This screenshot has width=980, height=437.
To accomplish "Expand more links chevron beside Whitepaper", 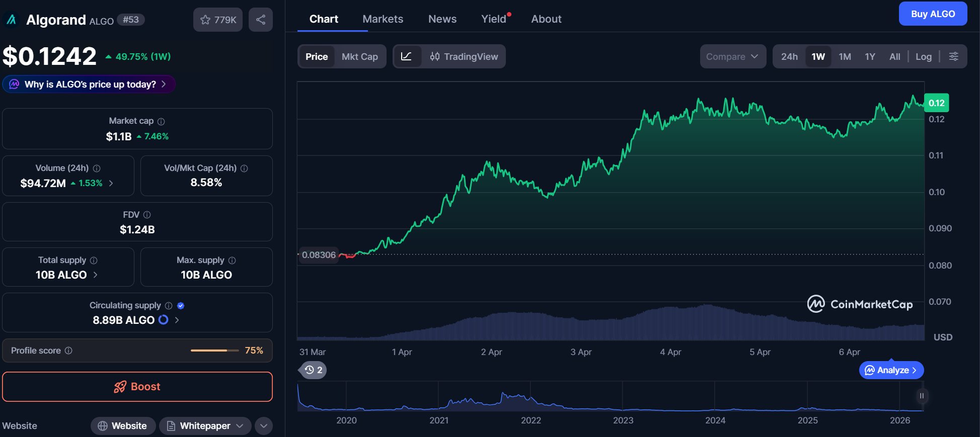I will (264, 426).
